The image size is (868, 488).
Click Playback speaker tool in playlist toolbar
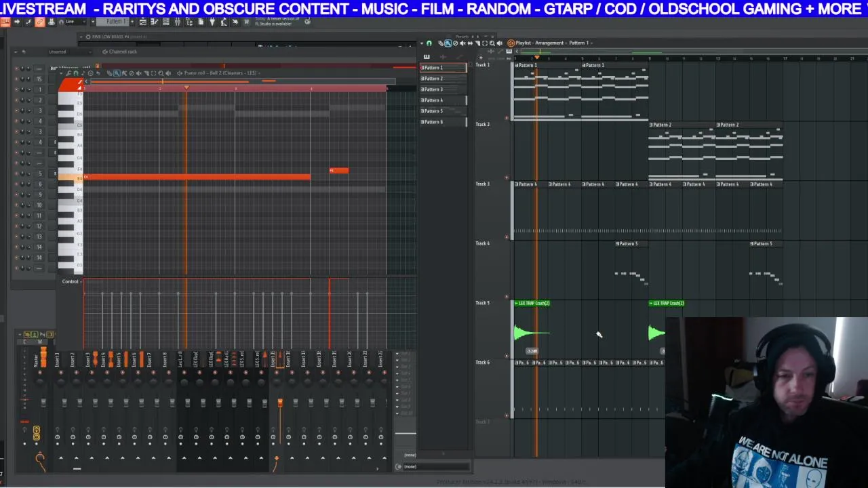[499, 43]
